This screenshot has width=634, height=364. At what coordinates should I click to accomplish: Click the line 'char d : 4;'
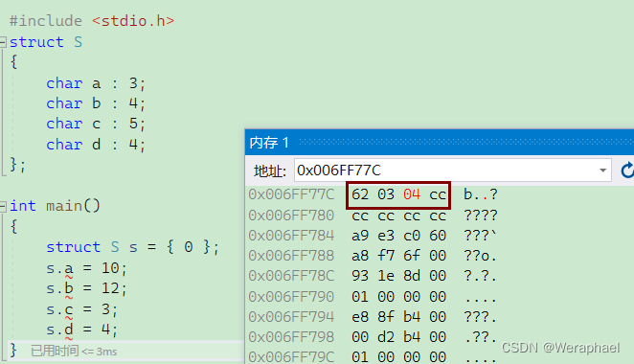coord(96,145)
